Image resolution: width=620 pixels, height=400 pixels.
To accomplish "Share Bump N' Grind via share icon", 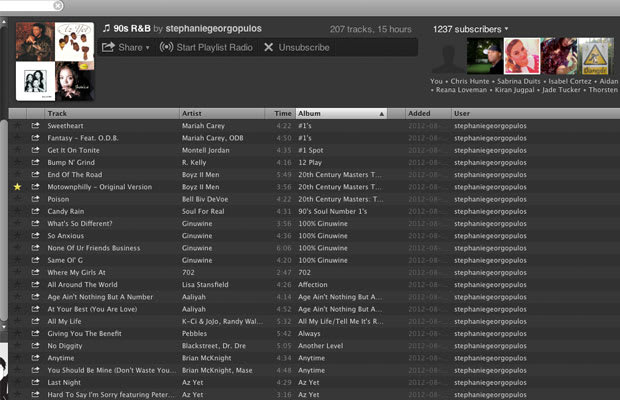I will pos(36,162).
